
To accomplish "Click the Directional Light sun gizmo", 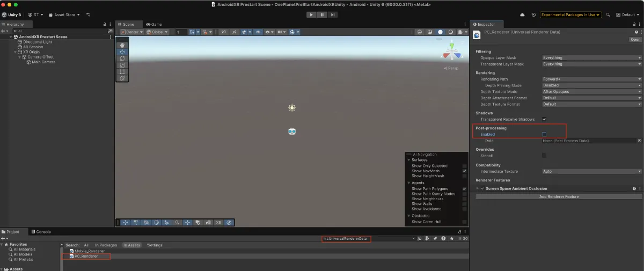I will 292,108.
